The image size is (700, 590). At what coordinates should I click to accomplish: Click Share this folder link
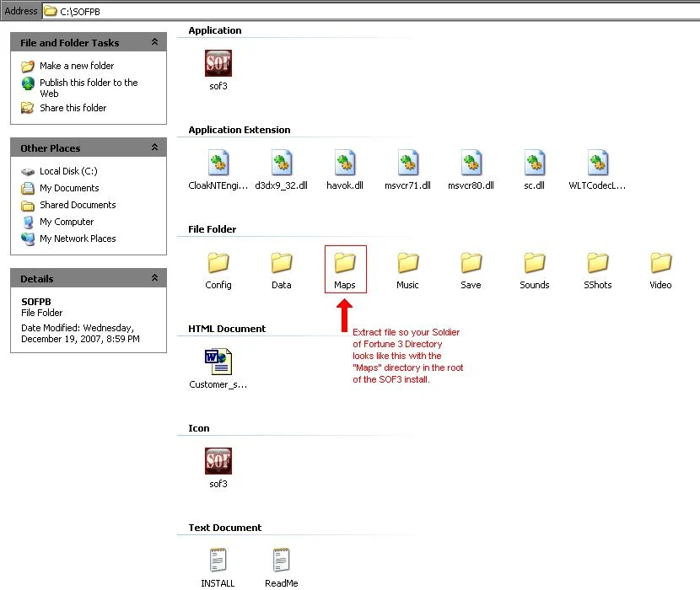(x=73, y=108)
